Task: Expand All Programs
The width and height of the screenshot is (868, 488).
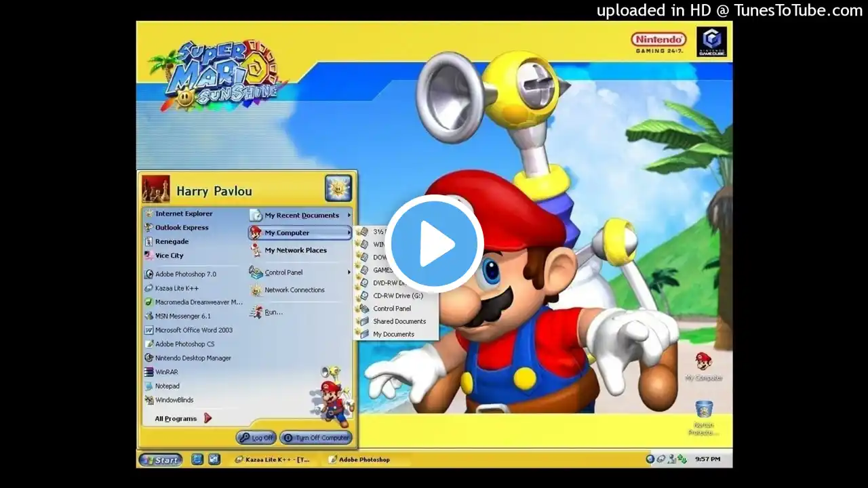Action: [x=183, y=418]
